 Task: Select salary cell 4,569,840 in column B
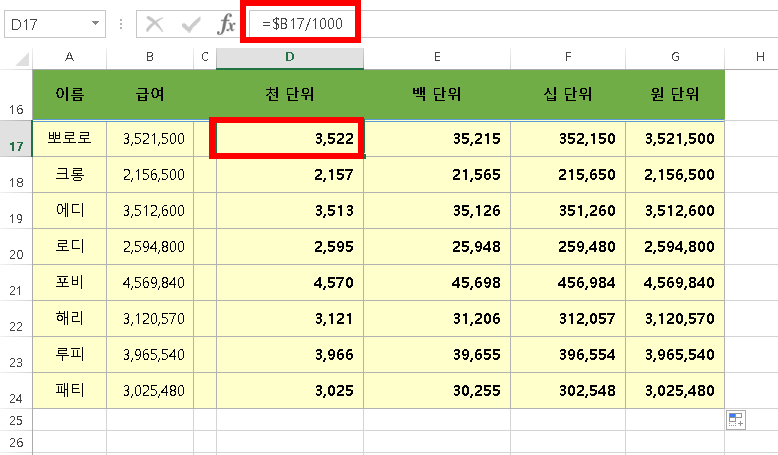click(x=150, y=283)
